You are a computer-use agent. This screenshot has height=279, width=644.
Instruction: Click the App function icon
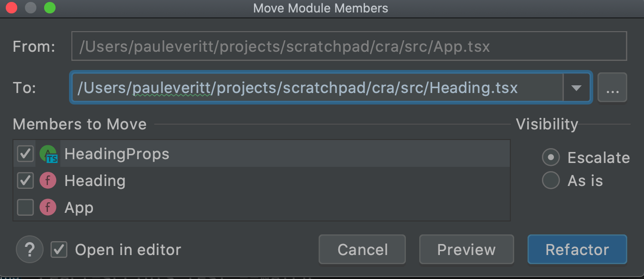(48, 208)
